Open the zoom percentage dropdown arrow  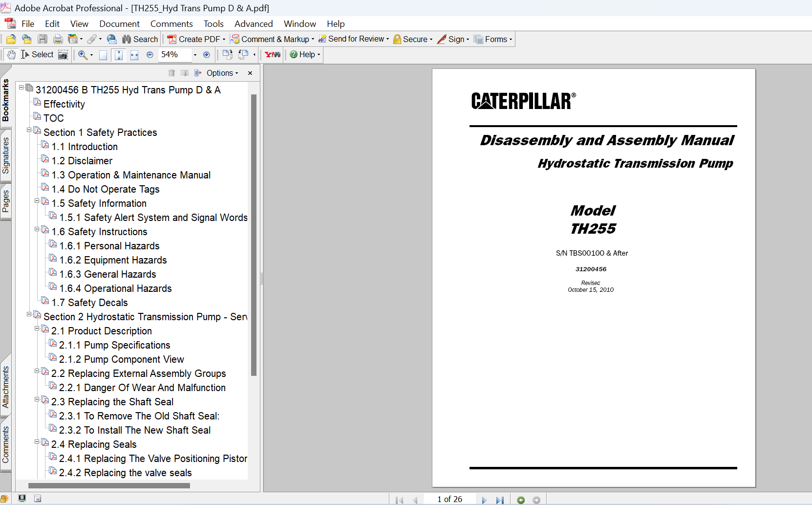pyautogui.click(x=195, y=55)
